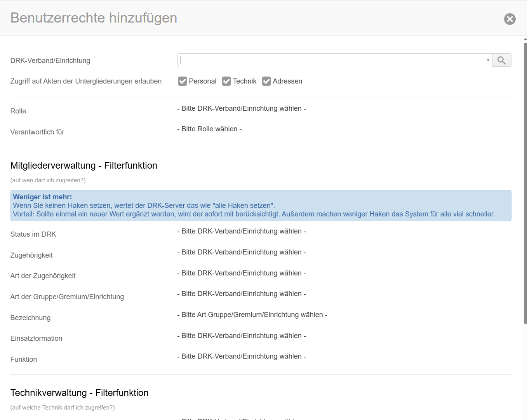Click the Einsatzformation placeholder value
This screenshot has height=420, width=527.
tap(241, 336)
